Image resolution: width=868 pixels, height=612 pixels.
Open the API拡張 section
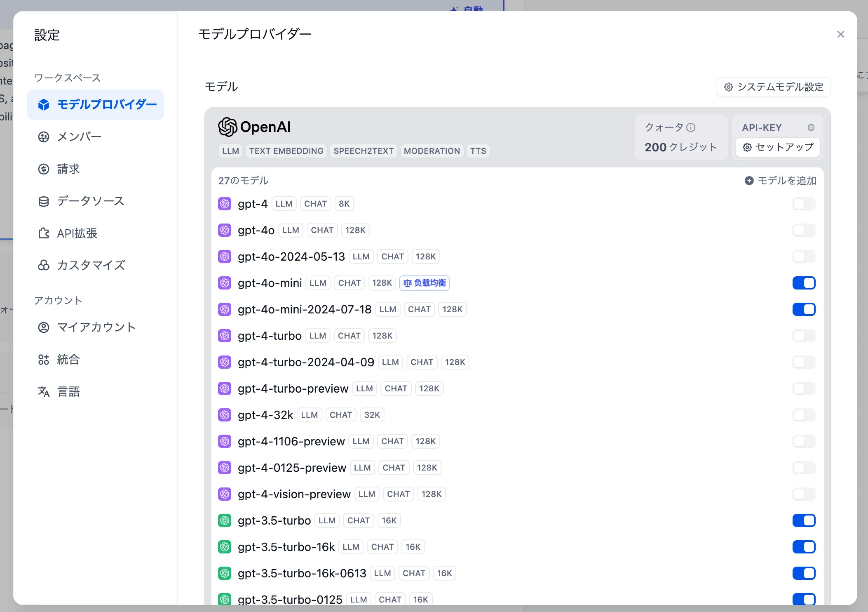pyautogui.click(x=77, y=233)
